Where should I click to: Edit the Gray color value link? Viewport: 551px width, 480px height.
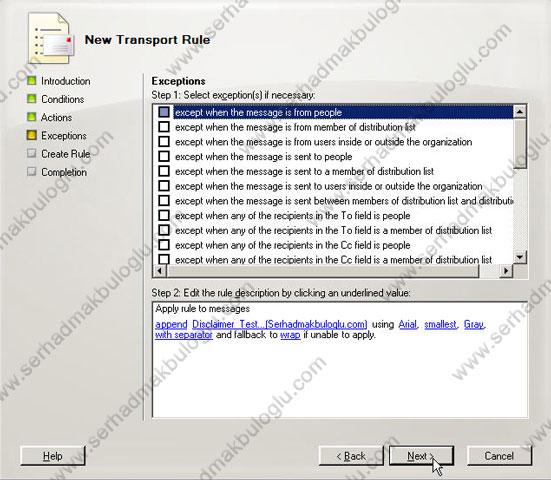[474, 324]
